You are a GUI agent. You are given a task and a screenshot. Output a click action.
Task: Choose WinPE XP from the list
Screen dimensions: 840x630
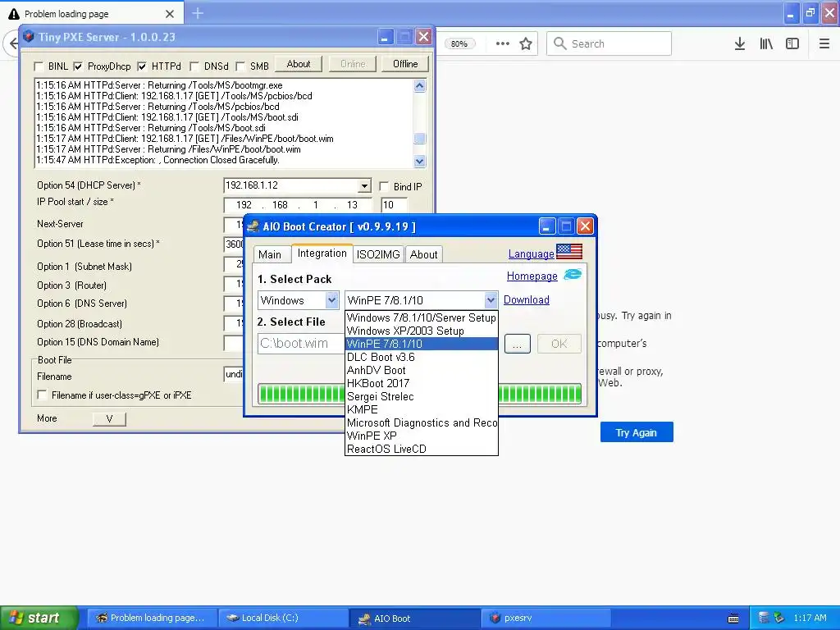coord(421,436)
